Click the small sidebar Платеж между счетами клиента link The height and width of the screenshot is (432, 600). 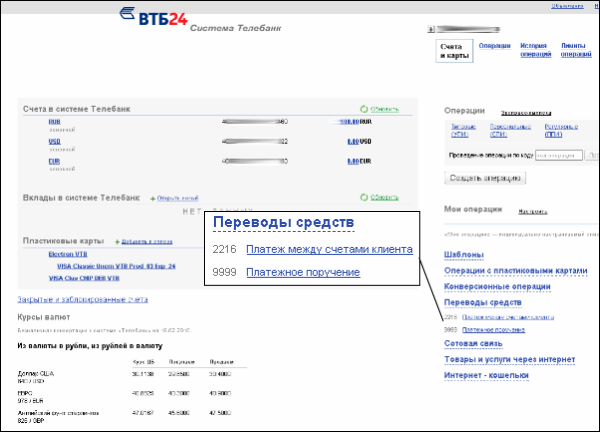[x=508, y=317]
